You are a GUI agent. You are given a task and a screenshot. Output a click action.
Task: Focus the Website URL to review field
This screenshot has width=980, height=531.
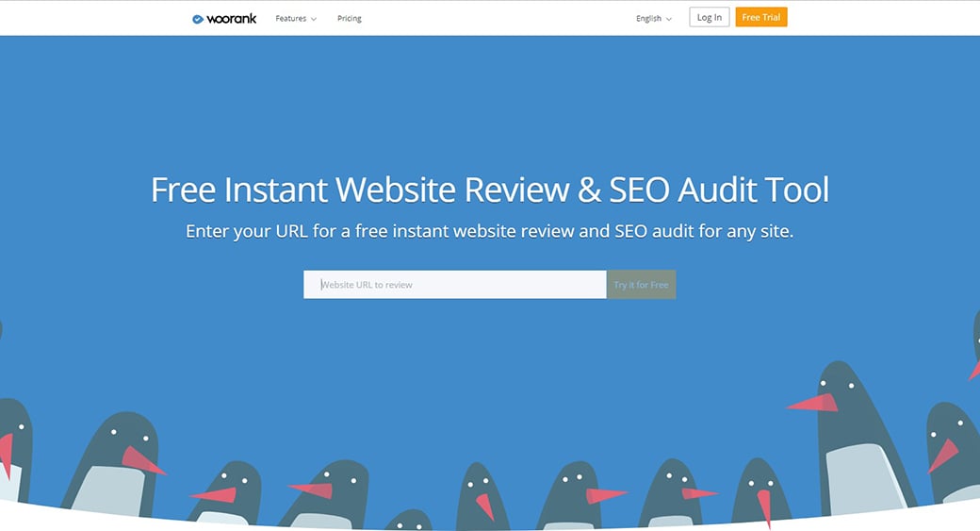(x=454, y=285)
